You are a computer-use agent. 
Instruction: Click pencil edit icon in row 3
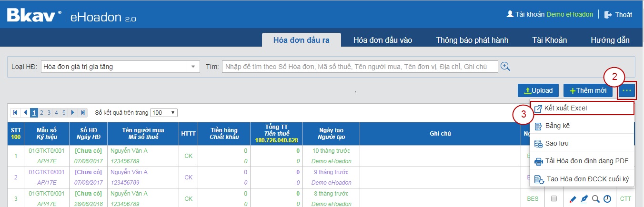point(573,199)
